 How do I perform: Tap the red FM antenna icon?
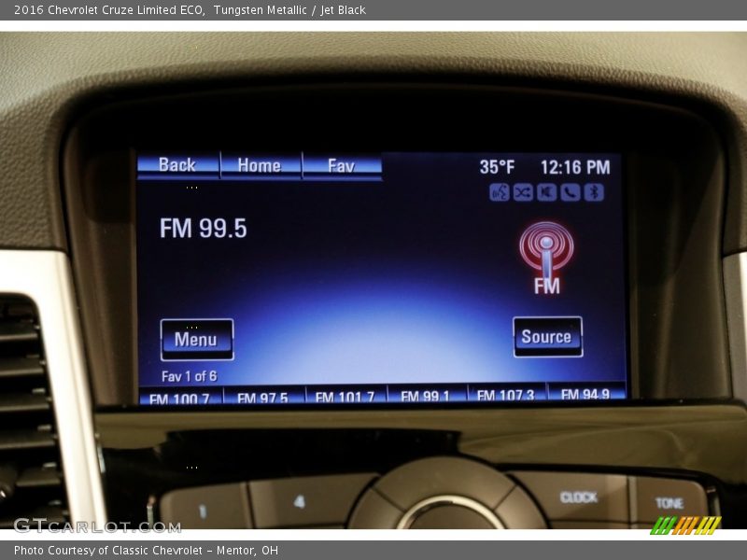pos(546,258)
